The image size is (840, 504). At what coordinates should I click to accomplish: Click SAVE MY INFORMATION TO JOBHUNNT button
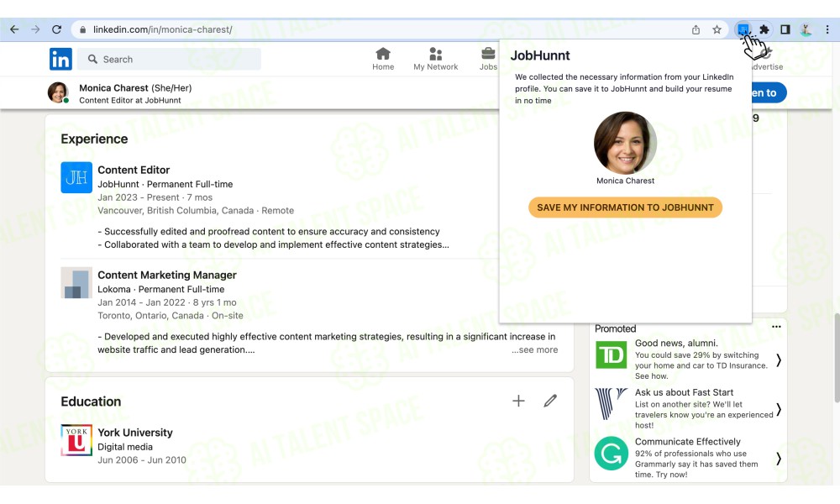[625, 207]
